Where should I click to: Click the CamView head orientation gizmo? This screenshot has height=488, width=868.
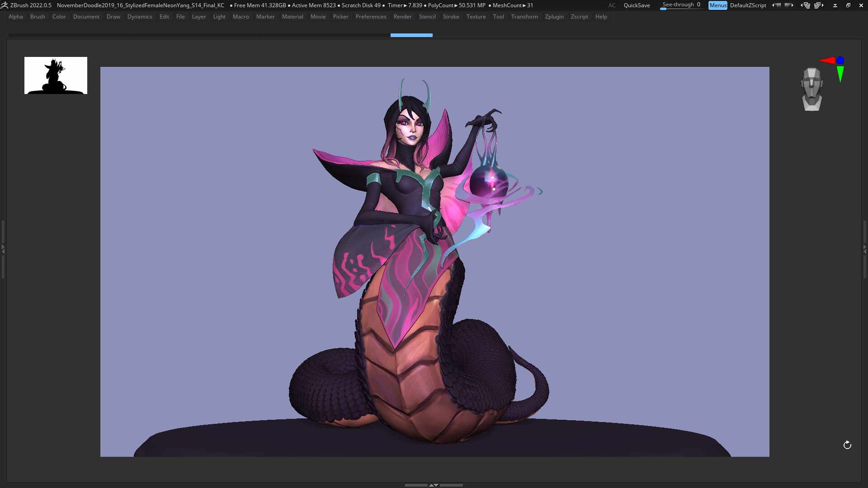812,89
